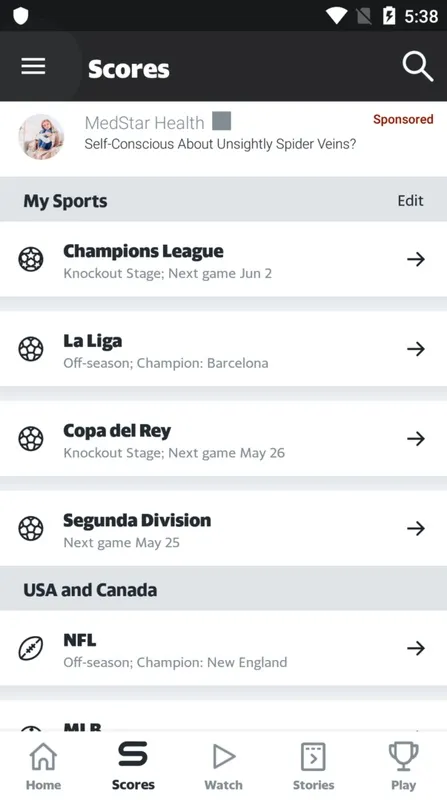Expand NFL row arrow

pyautogui.click(x=416, y=648)
